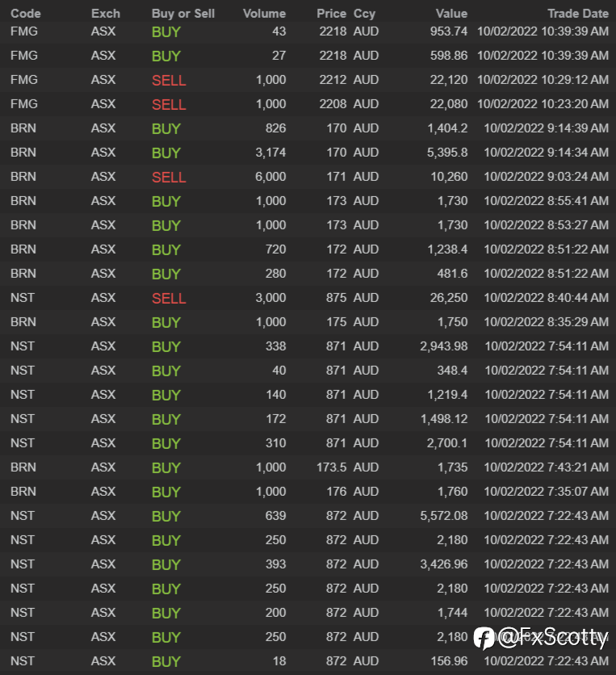The width and height of the screenshot is (616, 675).
Task: Sort trades by the Volume header
Action: pyautogui.click(x=264, y=14)
